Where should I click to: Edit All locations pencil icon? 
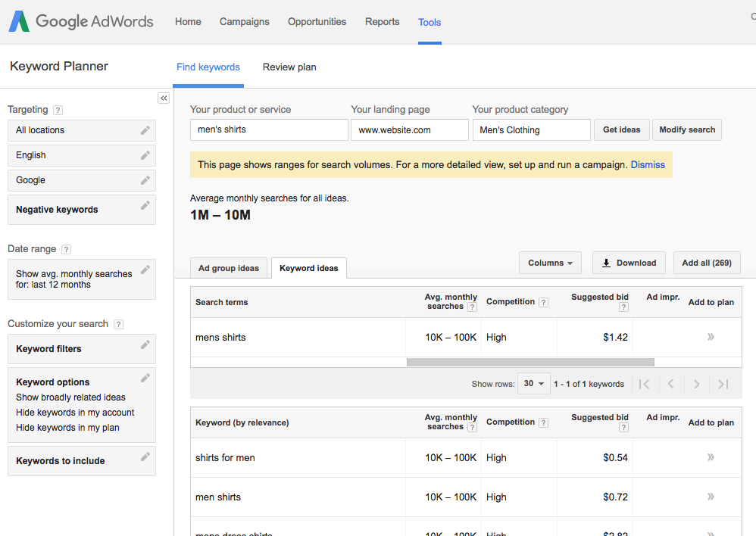[x=145, y=130]
